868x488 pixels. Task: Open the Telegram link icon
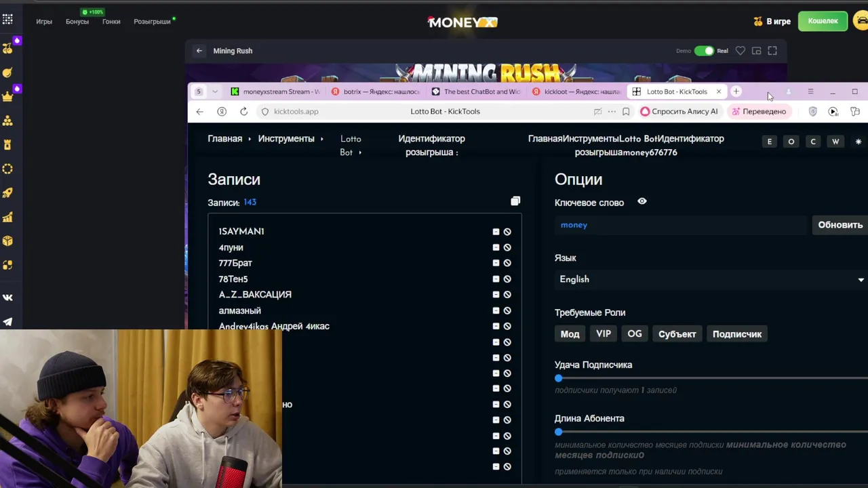7,322
